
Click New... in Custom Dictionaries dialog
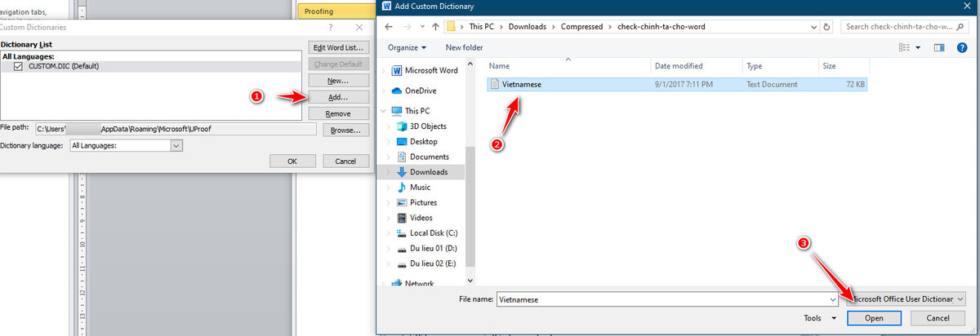click(x=338, y=81)
